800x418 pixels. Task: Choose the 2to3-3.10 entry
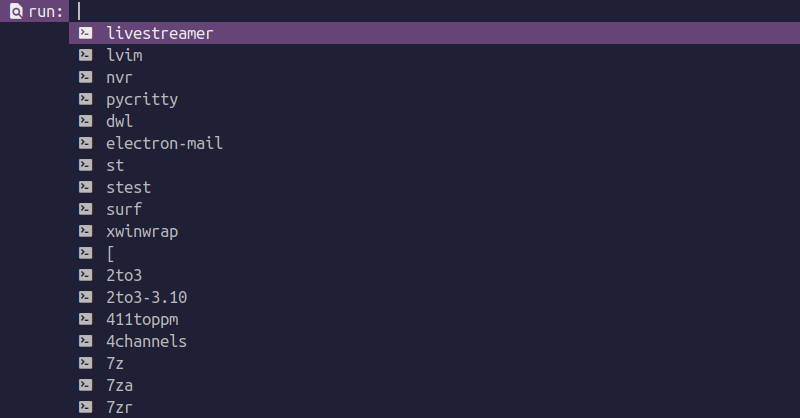pyautogui.click(x=434, y=297)
